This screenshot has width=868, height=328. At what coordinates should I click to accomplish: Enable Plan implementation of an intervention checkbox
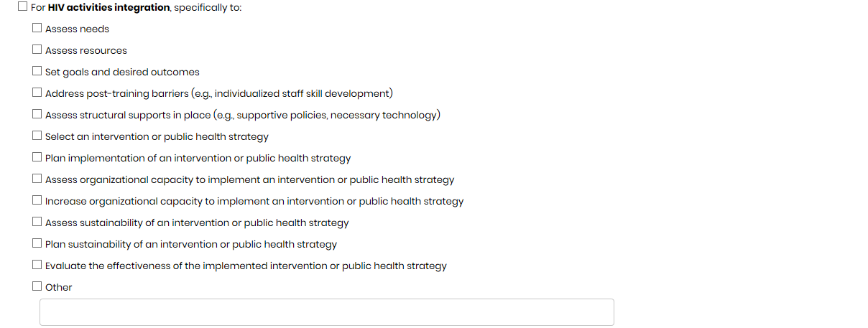click(x=37, y=158)
